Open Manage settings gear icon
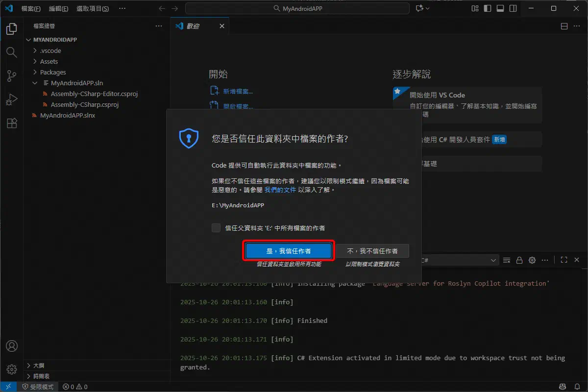 click(12, 369)
